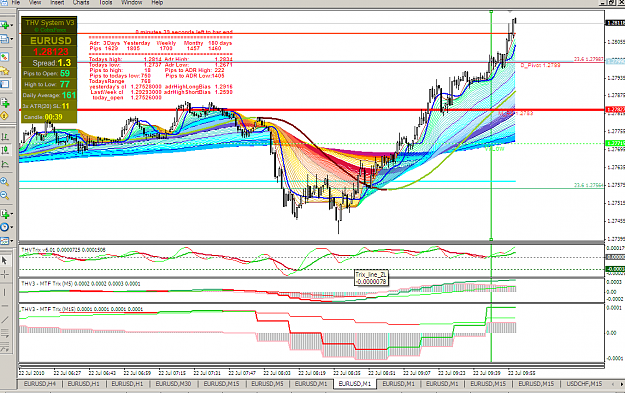Select the green vertical line marker handle

coord(491,12)
